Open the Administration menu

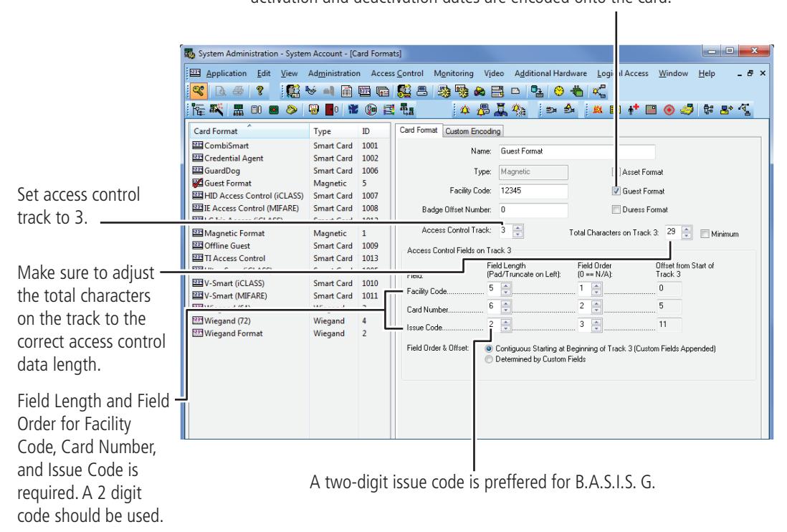334,73
